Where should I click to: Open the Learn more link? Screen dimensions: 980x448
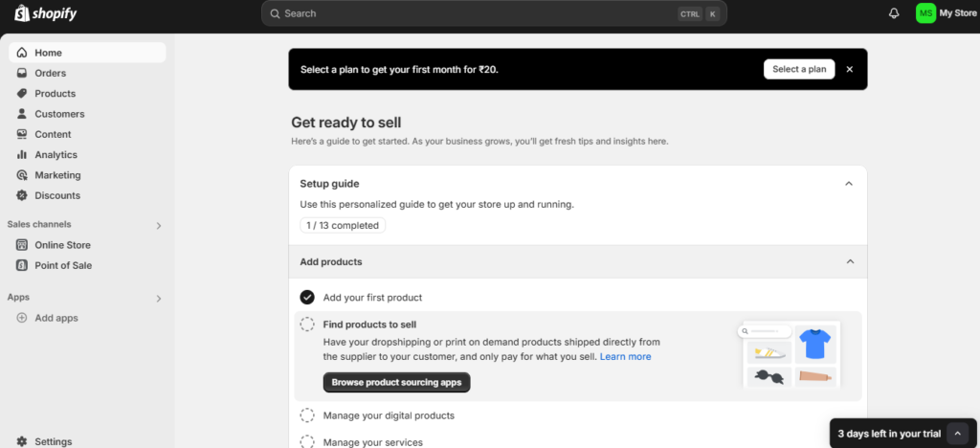[626, 357]
